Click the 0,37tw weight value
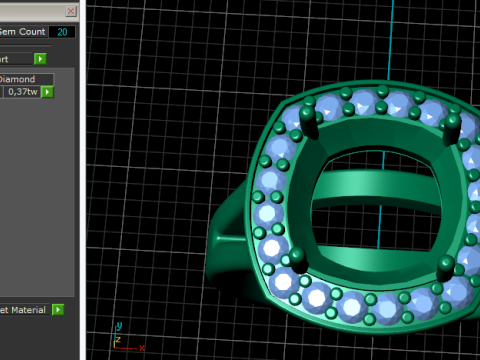 click(22, 92)
